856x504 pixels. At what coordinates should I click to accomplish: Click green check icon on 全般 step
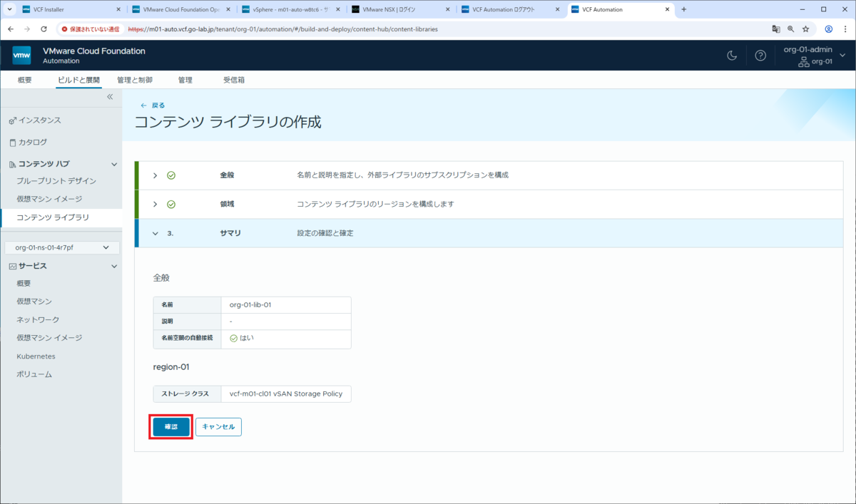[171, 175]
